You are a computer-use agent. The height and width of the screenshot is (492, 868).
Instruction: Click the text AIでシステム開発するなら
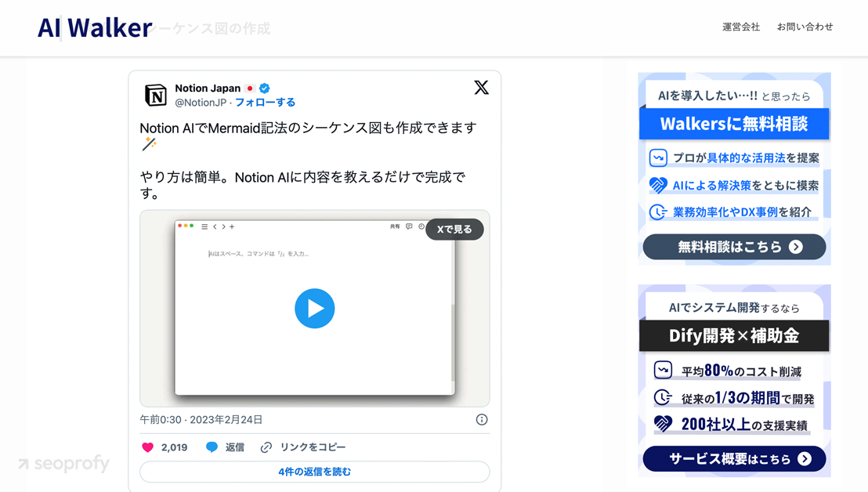pos(734,308)
